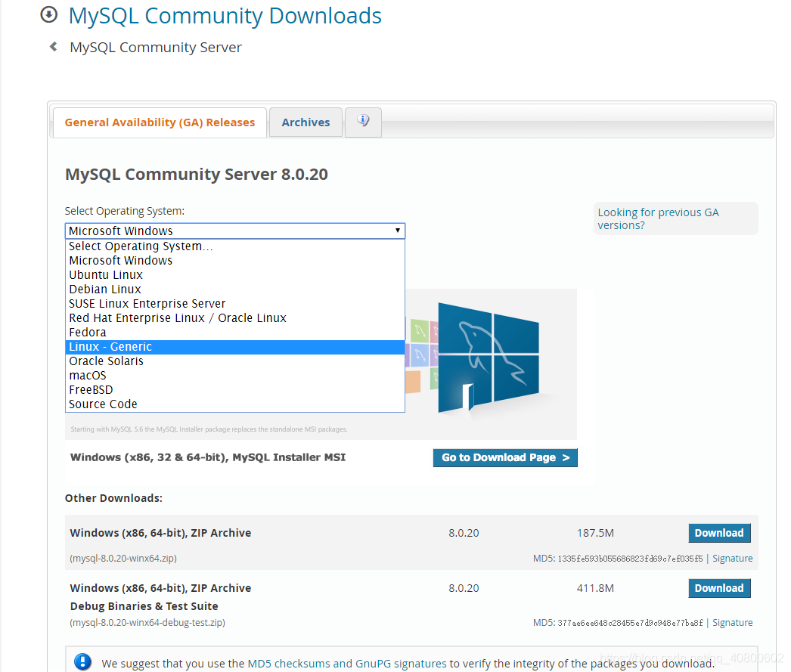This screenshot has height=672, width=791.
Task: Select Fedora from the OS list
Action: point(235,332)
